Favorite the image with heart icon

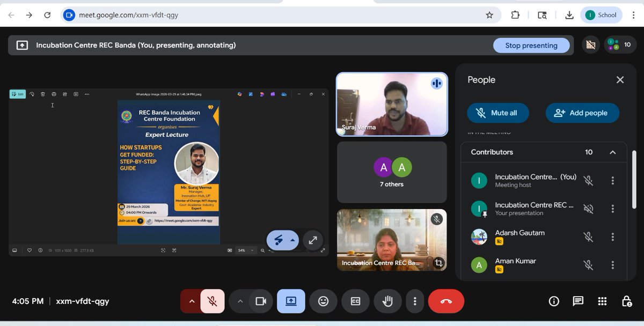pyautogui.click(x=30, y=250)
